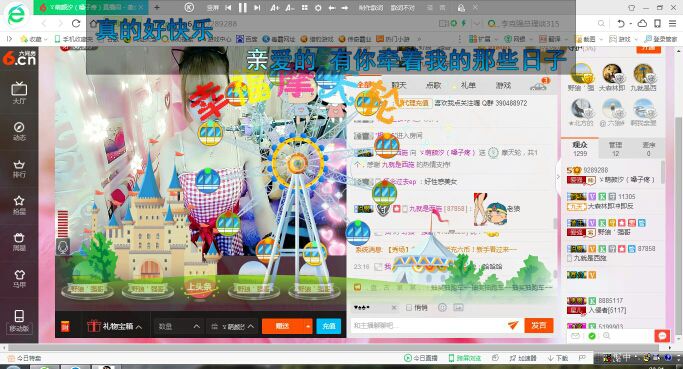The width and height of the screenshot is (683, 369).
Task: Click the microphone icon on video
Action: (63, 247)
